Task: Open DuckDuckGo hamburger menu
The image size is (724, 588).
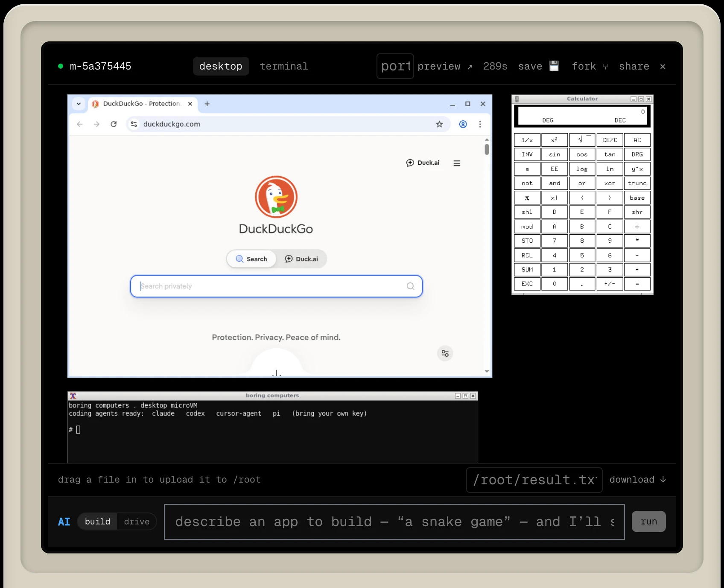Action: click(x=457, y=163)
